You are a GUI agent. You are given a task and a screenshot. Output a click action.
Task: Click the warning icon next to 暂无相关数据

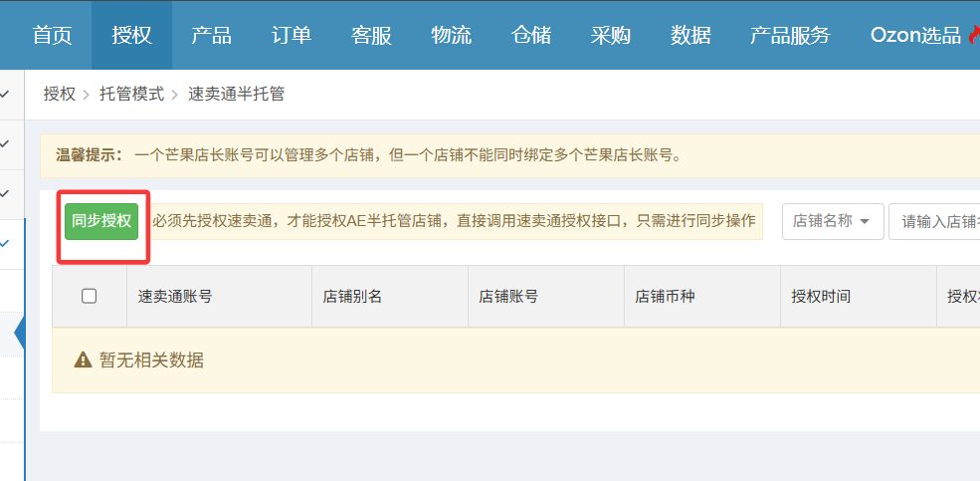coord(84,360)
